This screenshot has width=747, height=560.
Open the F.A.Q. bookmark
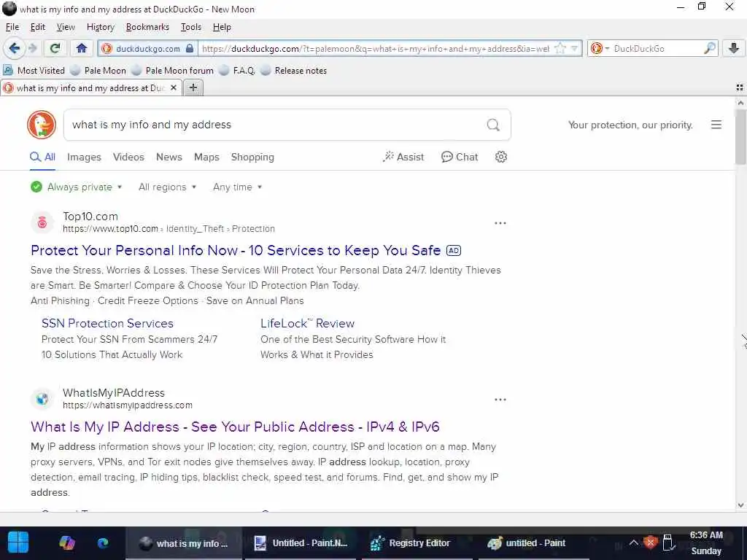tap(237, 71)
